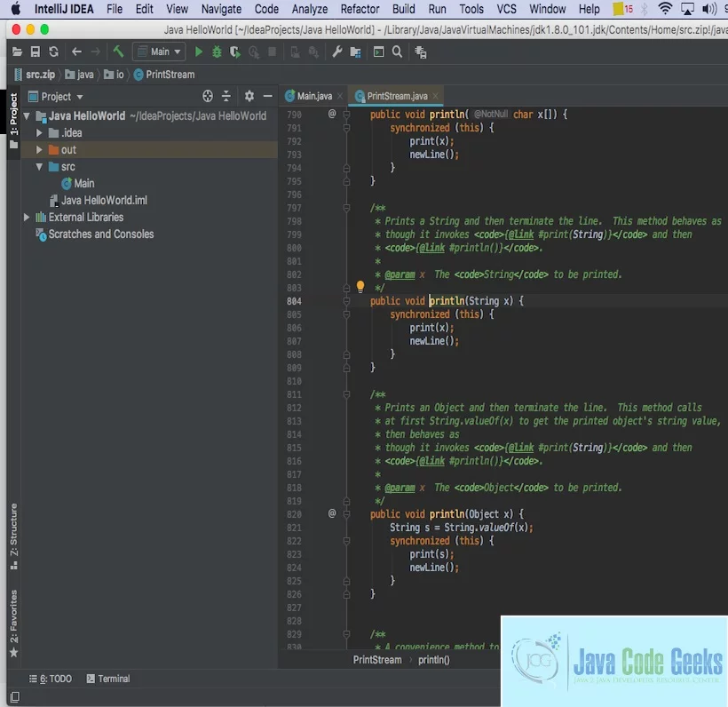The image size is (728, 707).
Task: Toggle the Z: Structure tool window
Action: coord(13,537)
